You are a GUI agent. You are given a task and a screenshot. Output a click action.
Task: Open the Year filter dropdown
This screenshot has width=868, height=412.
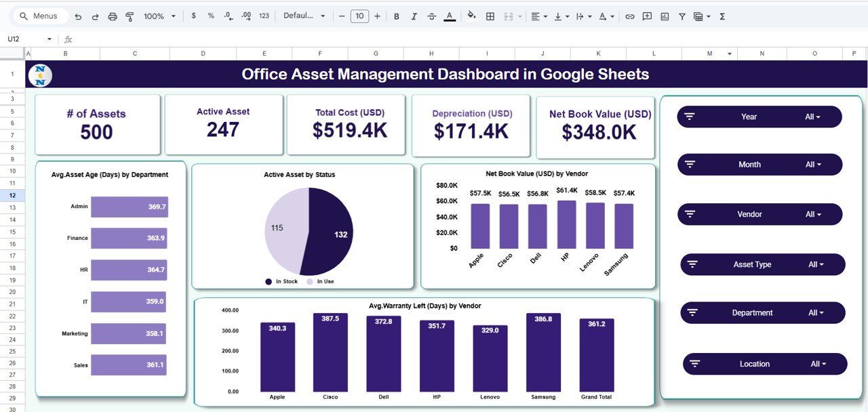[812, 117]
